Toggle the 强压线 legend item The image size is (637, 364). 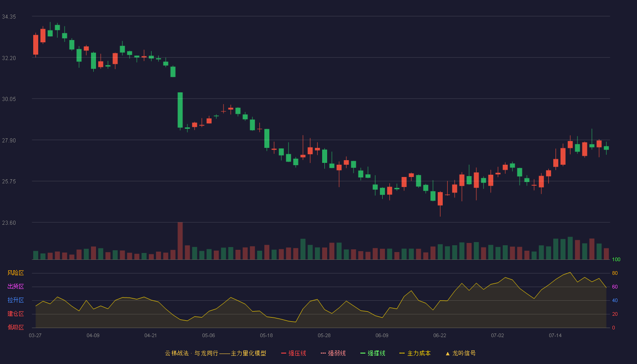pyautogui.click(x=293, y=353)
